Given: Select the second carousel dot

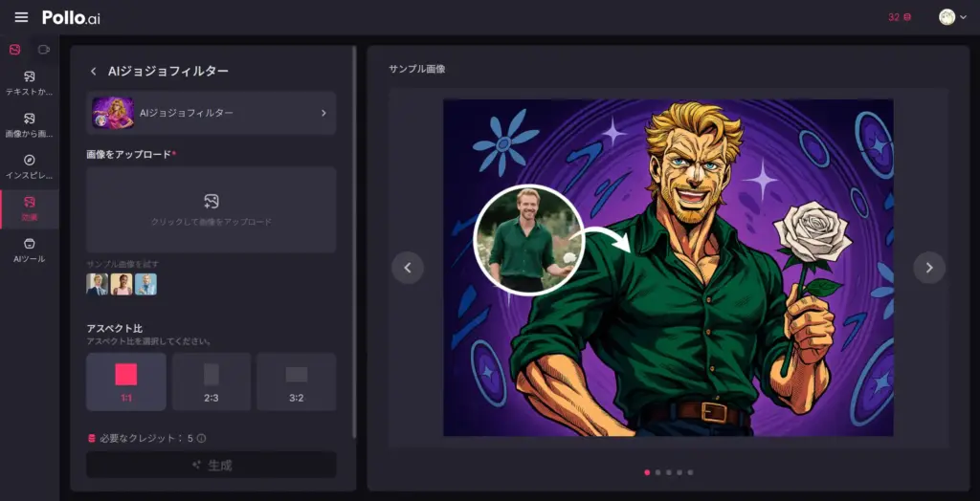Looking at the screenshot, I should pos(657,472).
